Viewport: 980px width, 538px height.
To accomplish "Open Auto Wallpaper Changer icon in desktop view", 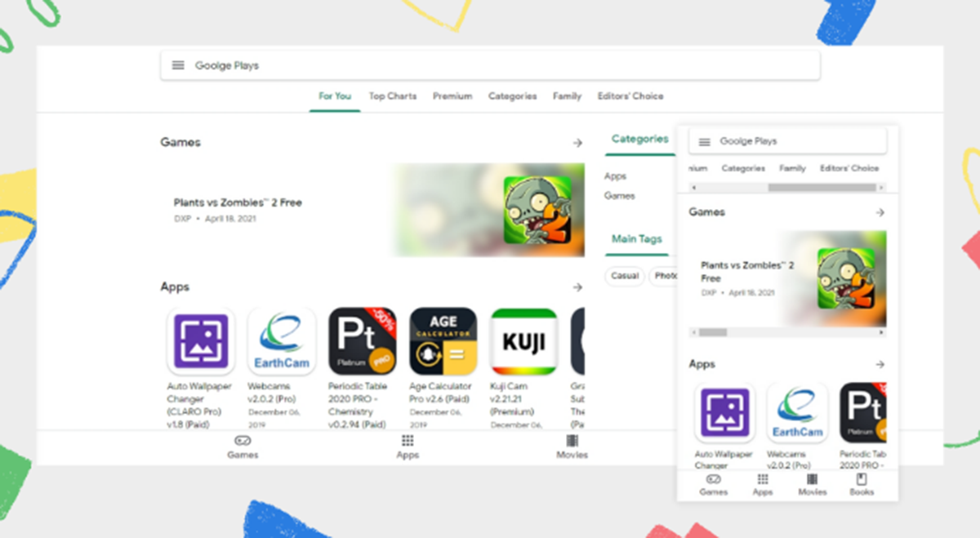I will [200, 341].
